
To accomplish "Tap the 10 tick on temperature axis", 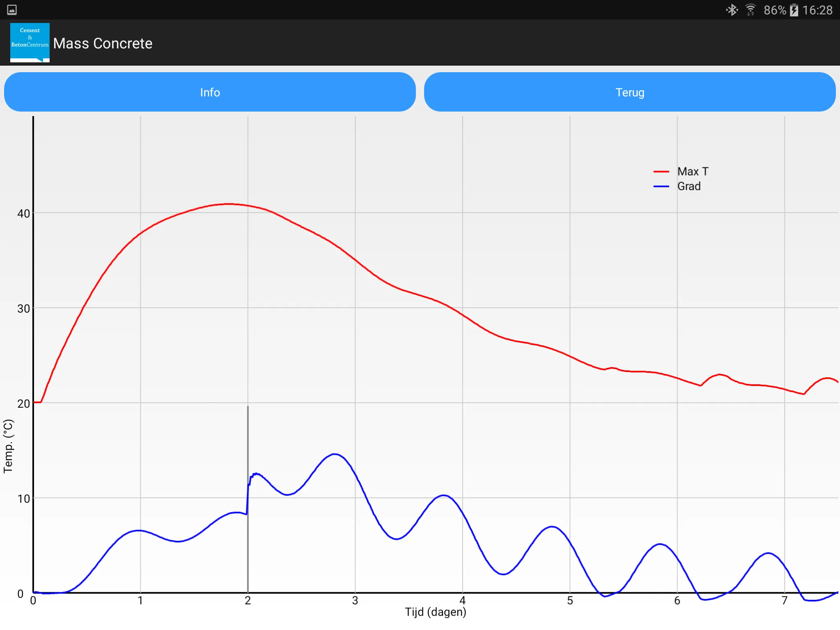I will pos(23,499).
